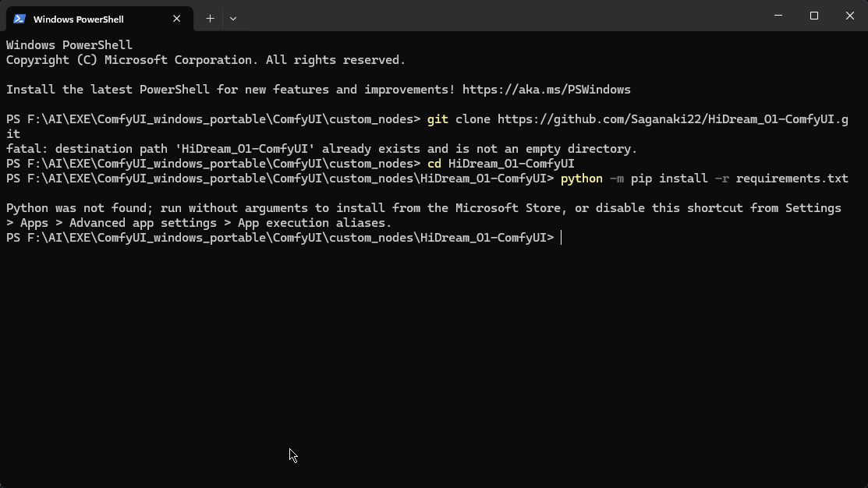Click the 'Install the latest PowerShell' message
Viewport: 868px width, 488px height.
(230, 90)
